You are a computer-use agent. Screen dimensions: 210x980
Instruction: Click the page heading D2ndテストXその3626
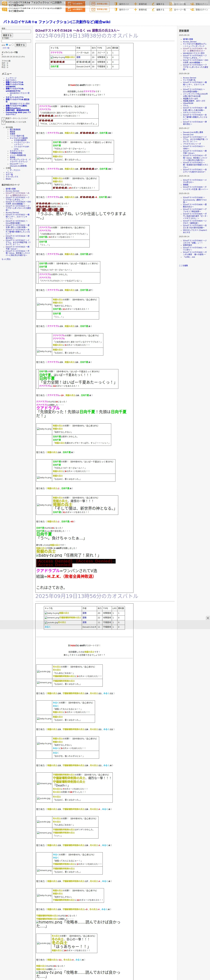point(77,30)
